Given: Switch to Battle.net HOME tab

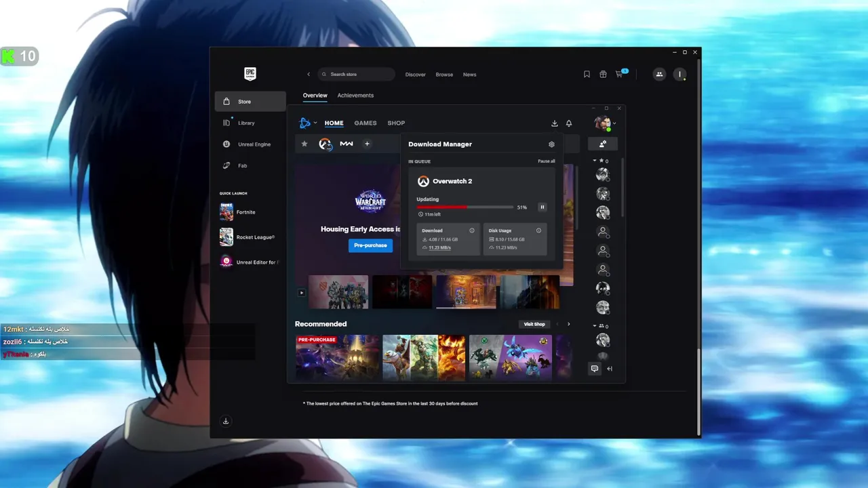Looking at the screenshot, I should 334,123.
